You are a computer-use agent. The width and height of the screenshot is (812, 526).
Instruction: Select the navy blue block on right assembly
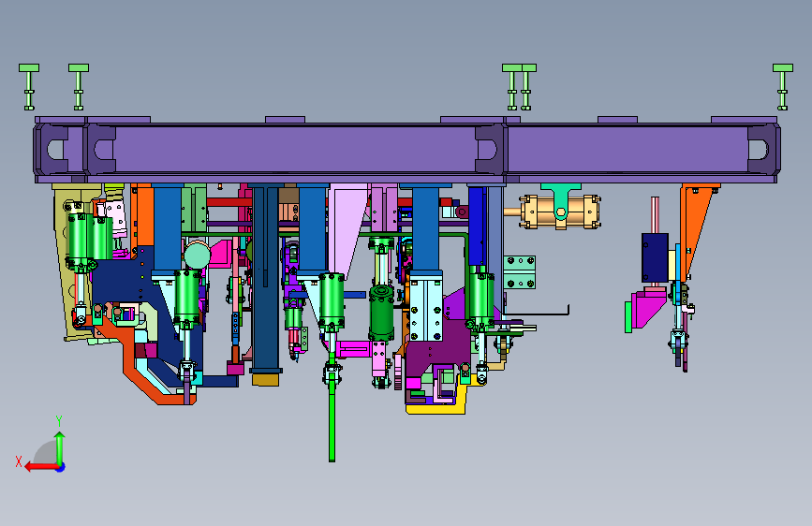(x=655, y=257)
